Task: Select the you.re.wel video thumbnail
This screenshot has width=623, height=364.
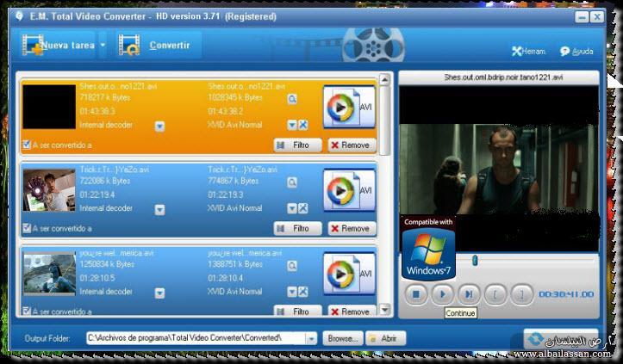Action: (x=49, y=275)
